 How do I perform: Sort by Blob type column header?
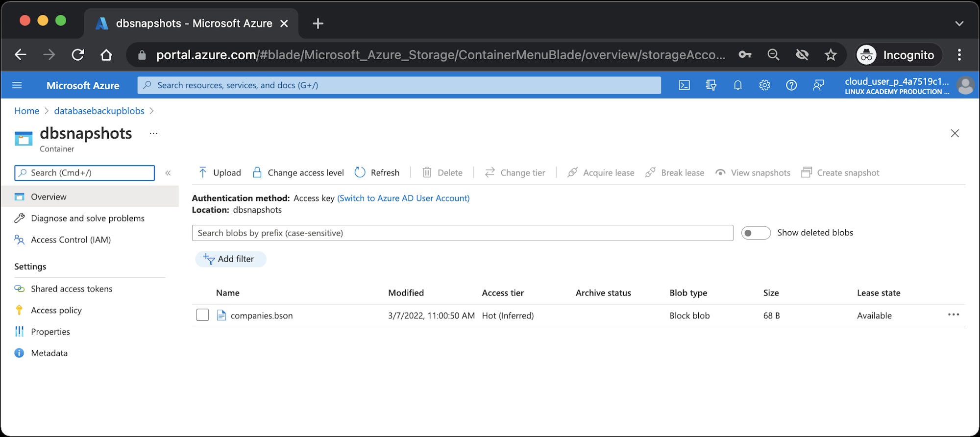[688, 293]
